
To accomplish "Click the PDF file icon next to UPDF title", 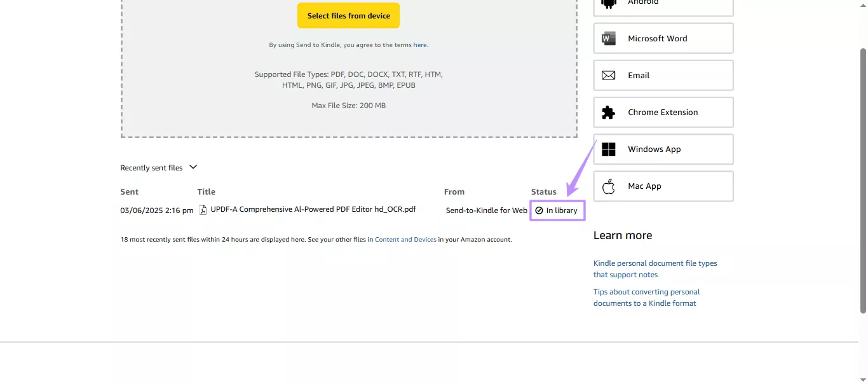I will pyautogui.click(x=202, y=209).
